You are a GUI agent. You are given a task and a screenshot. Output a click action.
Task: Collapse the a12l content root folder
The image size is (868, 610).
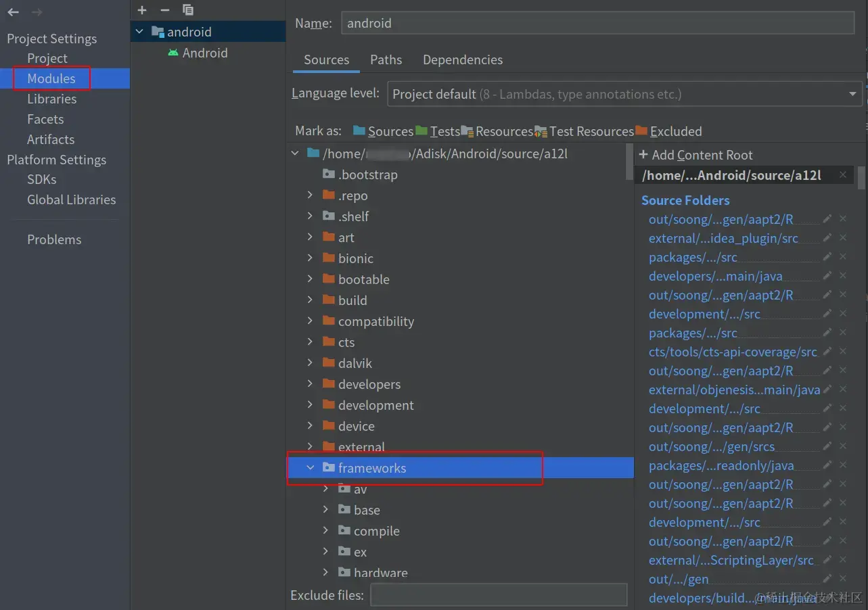pos(295,154)
